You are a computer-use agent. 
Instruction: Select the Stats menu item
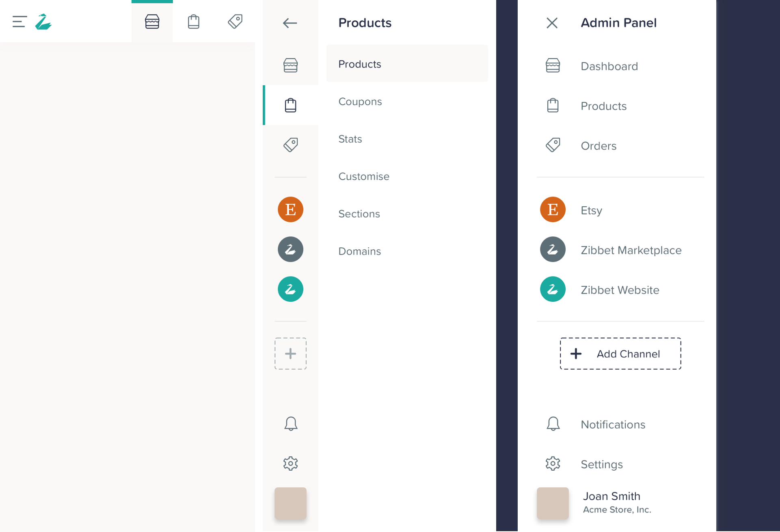(x=351, y=138)
